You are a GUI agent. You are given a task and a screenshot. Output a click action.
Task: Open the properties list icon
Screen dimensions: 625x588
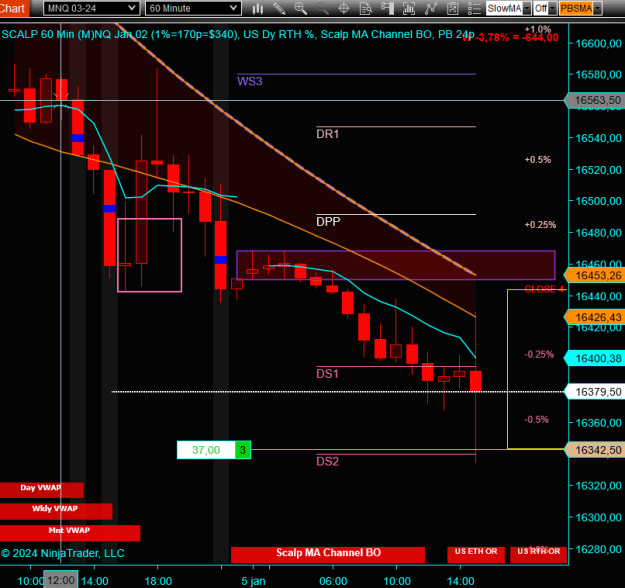(474, 8)
